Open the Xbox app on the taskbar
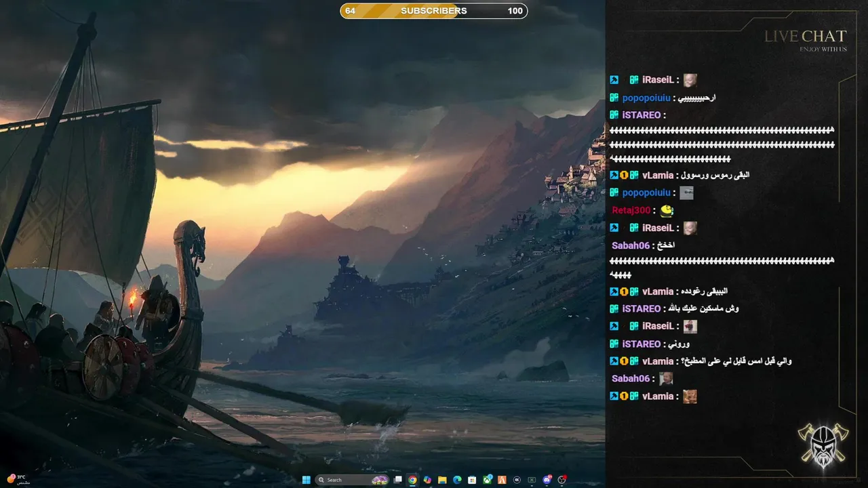The height and width of the screenshot is (488, 868). point(488,479)
